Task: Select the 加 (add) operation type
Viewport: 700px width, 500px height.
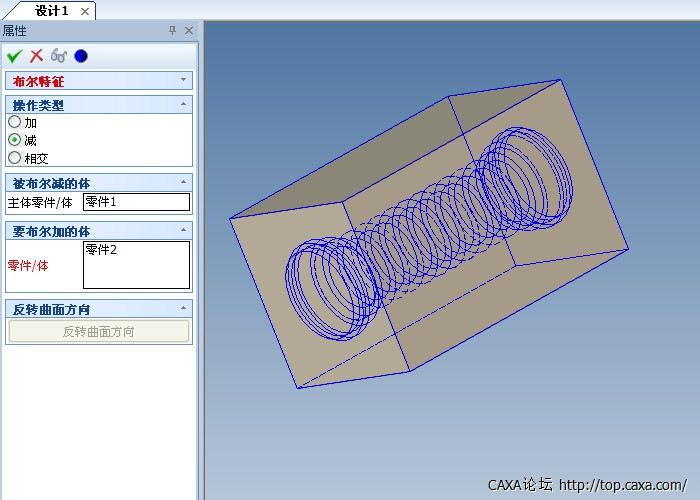Action: click(x=14, y=122)
